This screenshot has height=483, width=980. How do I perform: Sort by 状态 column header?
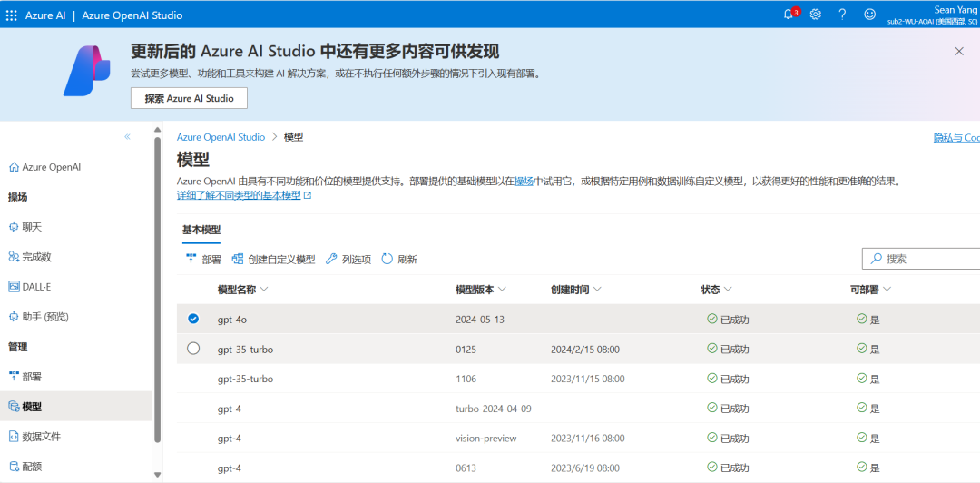(x=716, y=289)
